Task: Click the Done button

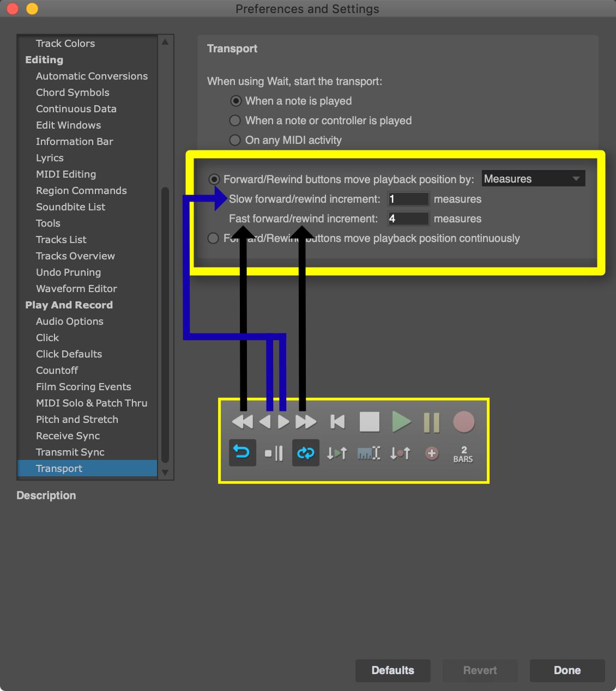Action: (x=567, y=670)
